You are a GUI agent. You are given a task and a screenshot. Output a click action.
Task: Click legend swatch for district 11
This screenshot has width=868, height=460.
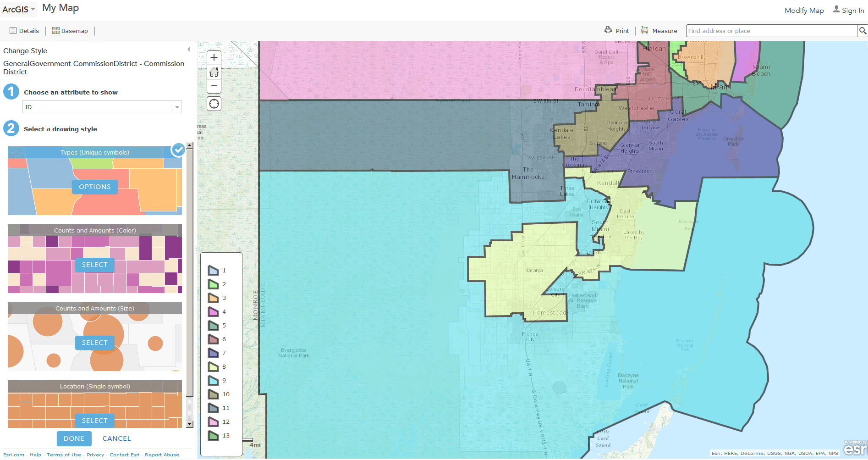coord(213,408)
